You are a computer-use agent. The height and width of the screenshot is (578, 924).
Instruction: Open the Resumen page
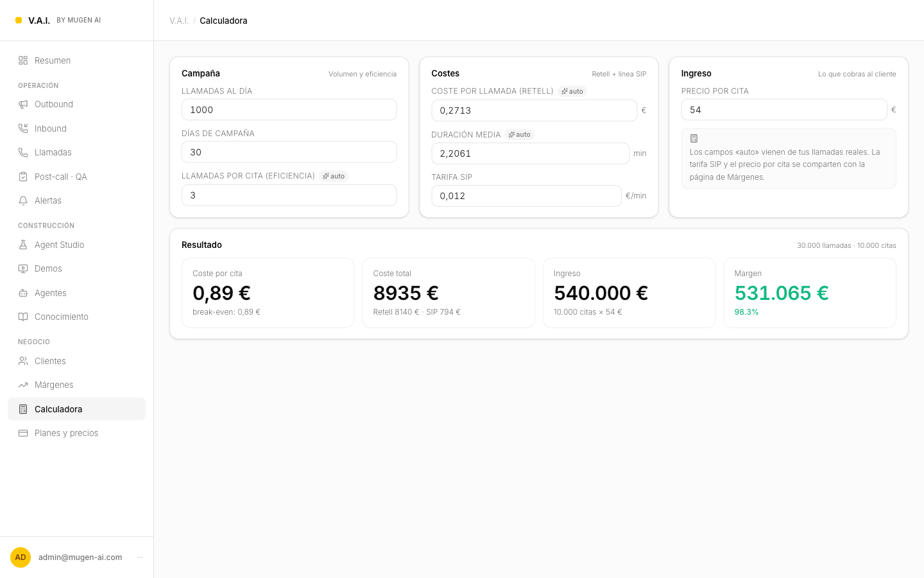tap(76, 60)
